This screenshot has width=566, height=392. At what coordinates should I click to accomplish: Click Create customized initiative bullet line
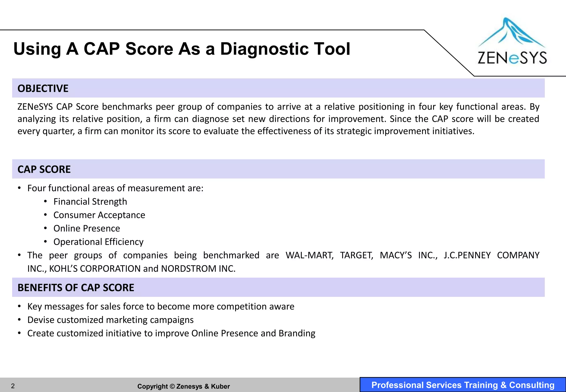[171, 333]
